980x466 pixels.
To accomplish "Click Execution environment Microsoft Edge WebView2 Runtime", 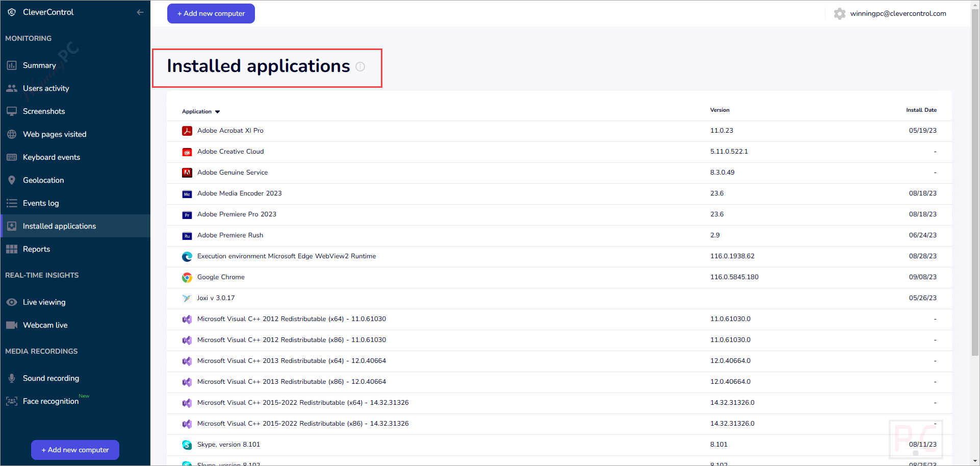I will pyautogui.click(x=287, y=256).
